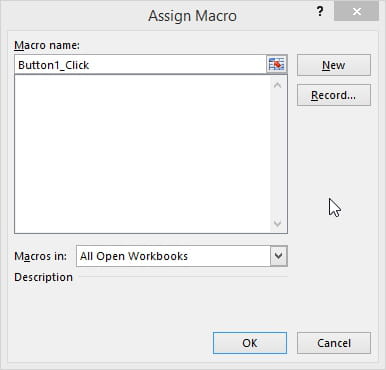
Task: Click the Macro name field with Button1_Click
Action: click(141, 65)
